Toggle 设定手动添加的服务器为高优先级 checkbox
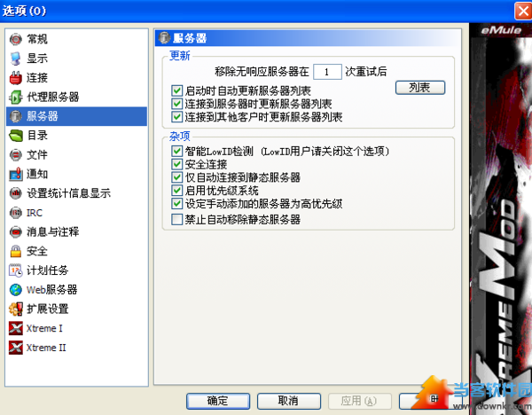This screenshot has height=415, width=532. coord(176,204)
